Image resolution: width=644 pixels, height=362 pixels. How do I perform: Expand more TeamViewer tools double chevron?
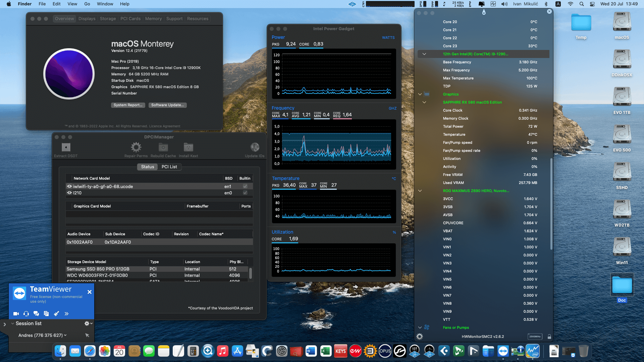[66, 314]
